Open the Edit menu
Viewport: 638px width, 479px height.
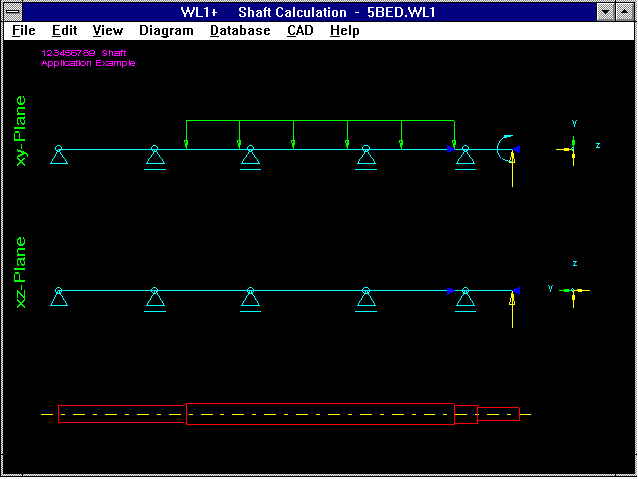65,31
